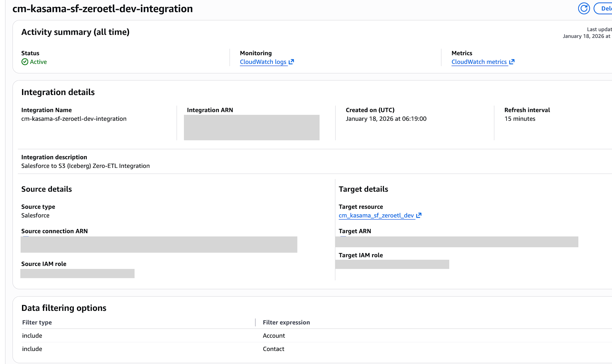
Task: Click the Target details heading
Action: coord(364,189)
